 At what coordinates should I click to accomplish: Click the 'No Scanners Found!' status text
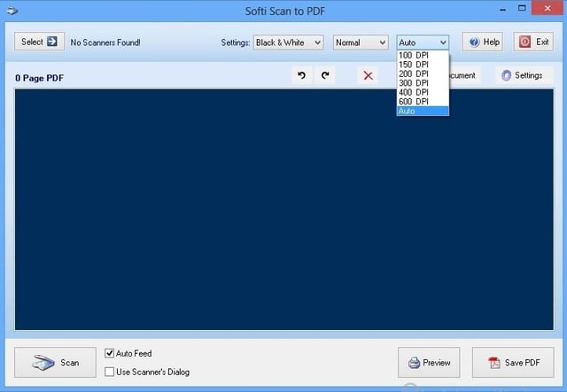105,42
